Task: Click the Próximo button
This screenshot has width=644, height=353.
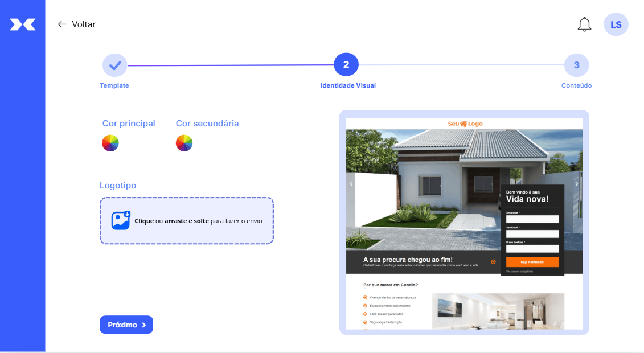Action: [x=126, y=325]
